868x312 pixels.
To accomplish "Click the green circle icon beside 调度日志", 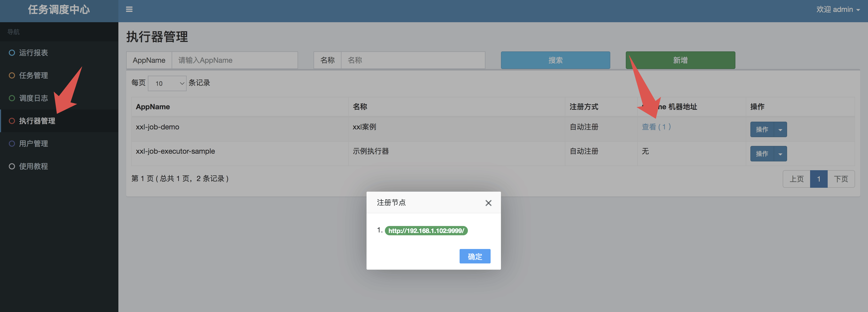I will (x=12, y=98).
